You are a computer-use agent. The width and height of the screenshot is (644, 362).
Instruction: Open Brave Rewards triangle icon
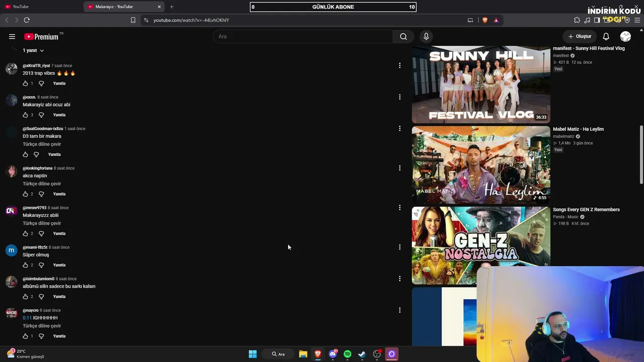point(496,20)
